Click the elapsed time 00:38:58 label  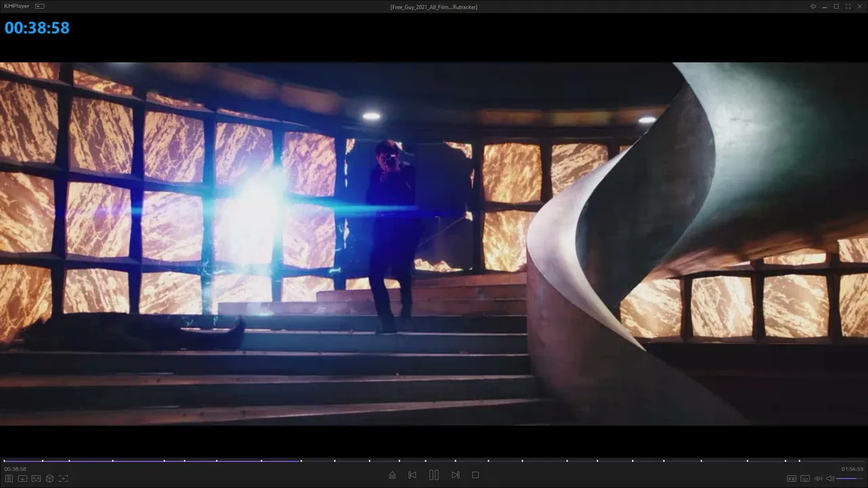pos(15,469)
